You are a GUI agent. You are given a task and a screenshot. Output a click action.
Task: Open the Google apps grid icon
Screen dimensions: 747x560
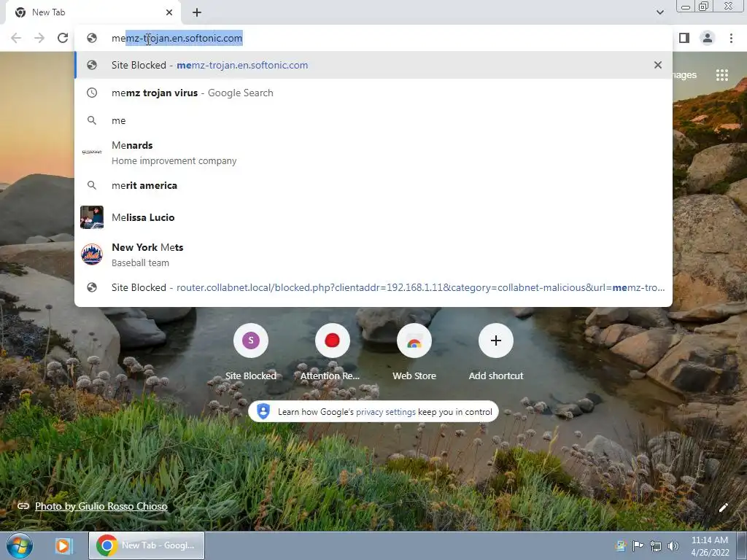[721, 75]
